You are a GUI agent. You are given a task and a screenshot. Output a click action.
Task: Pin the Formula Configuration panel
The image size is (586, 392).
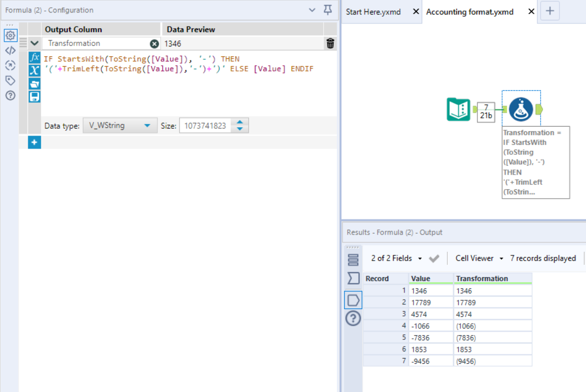point(327,10)
